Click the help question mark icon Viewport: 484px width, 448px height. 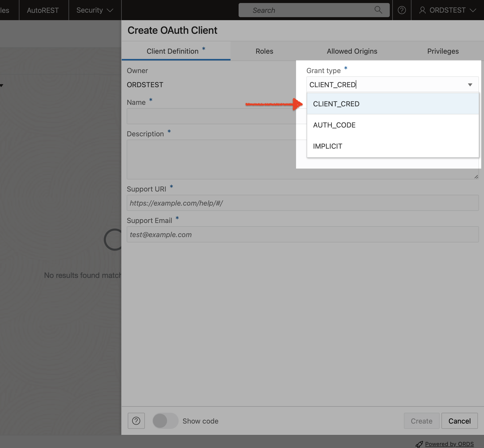coord(136,420)
